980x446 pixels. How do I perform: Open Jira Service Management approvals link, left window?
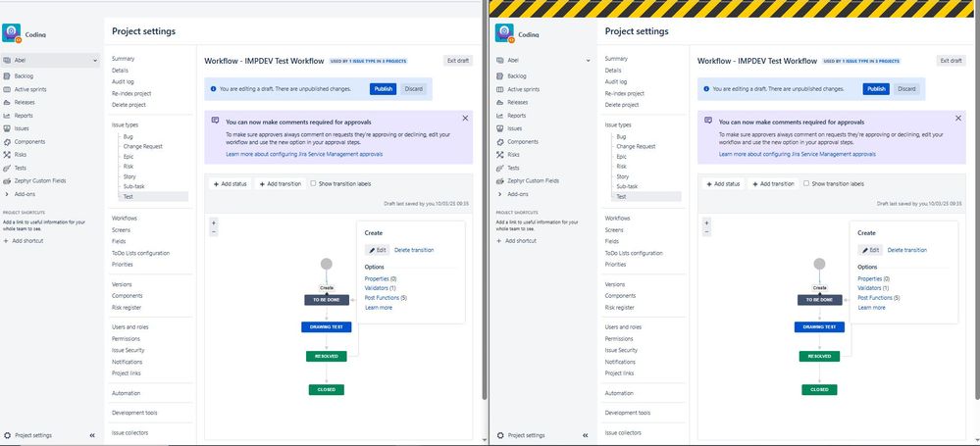pyautogui.click(x=304, y=154)
